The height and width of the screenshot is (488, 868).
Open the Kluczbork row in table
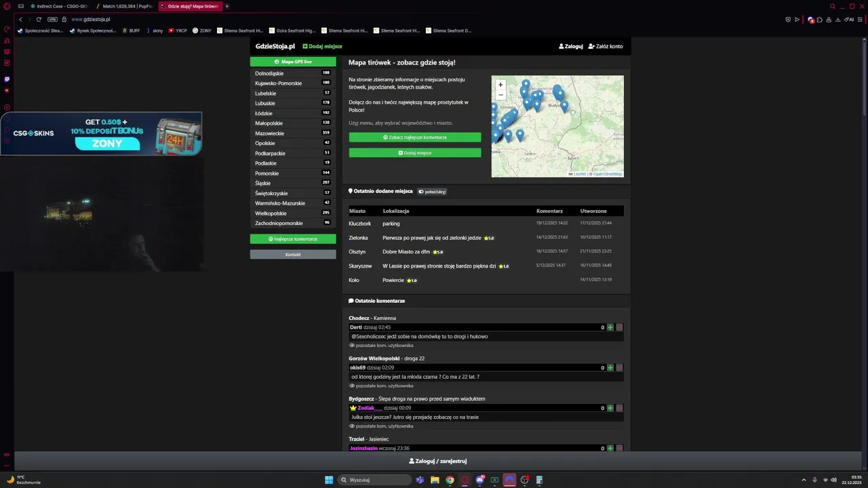click(x=486, y=224)
